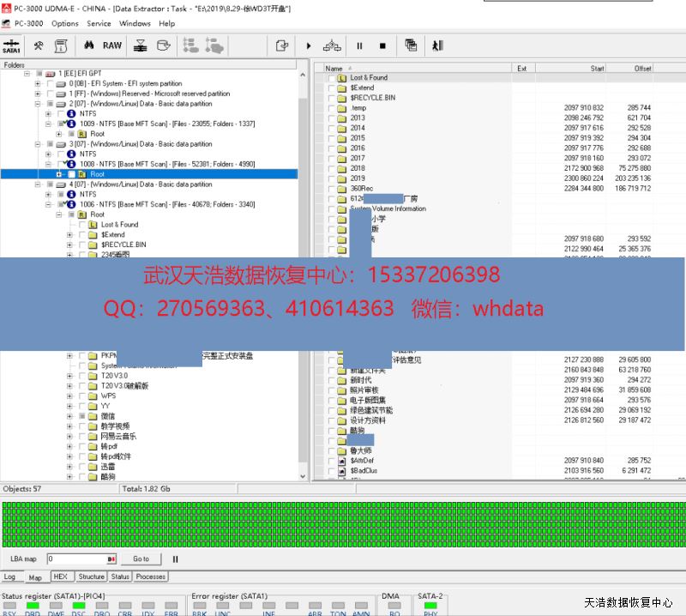The height and width of the screenshot is (616, 686).
Task: Sort the file list by Name column header
Action: pyautogui.click(x=334, y=69)
